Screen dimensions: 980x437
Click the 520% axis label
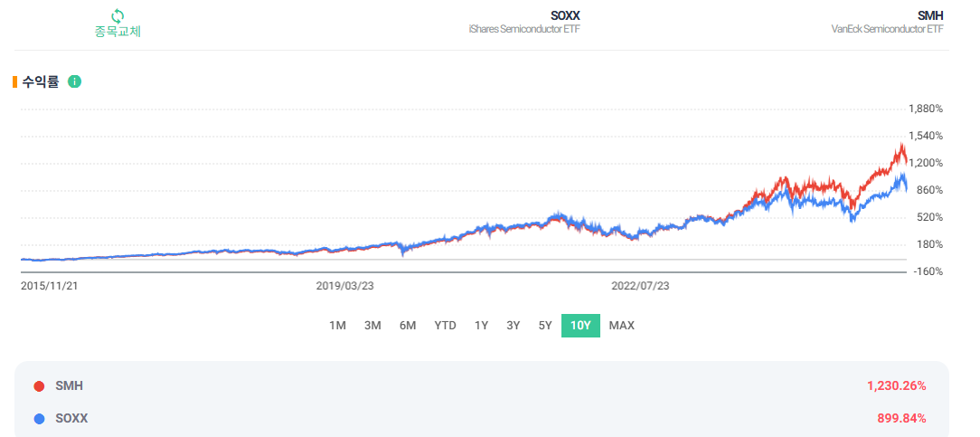pyautogui.click(x=929, y=217)
